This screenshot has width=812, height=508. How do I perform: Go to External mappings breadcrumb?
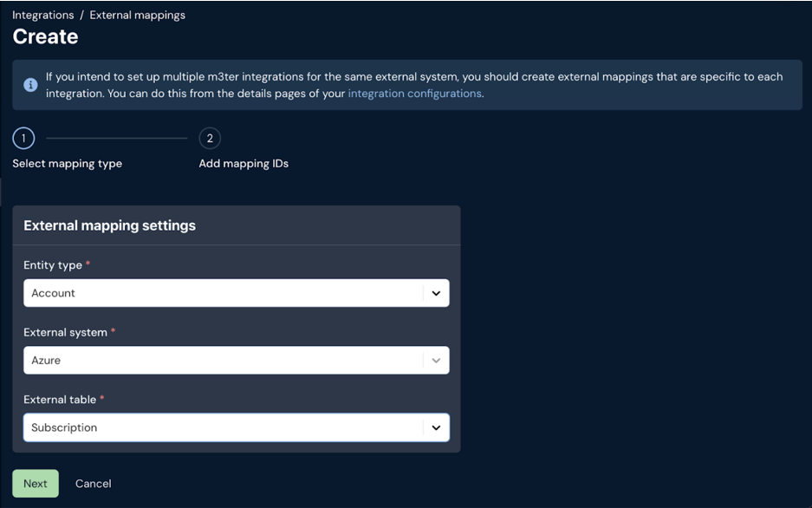(x=137, y=15)
